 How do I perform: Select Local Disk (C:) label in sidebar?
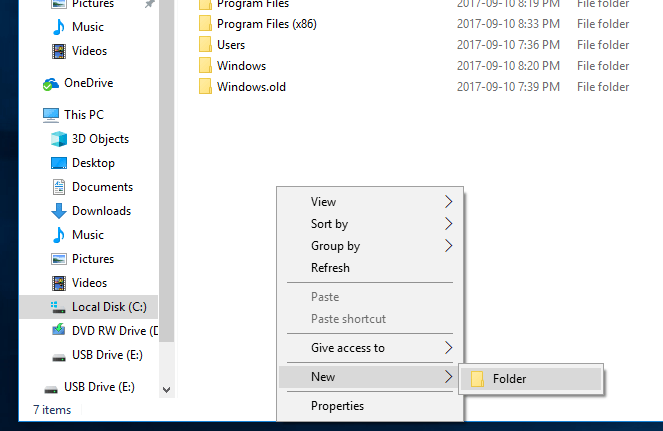[x=109, y=307]
